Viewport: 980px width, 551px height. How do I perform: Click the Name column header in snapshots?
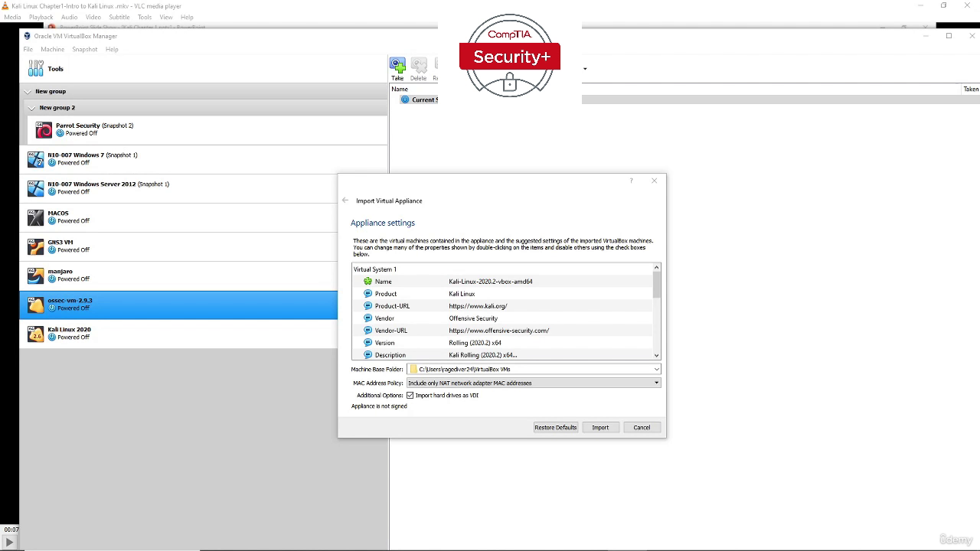tap(400, 90)
